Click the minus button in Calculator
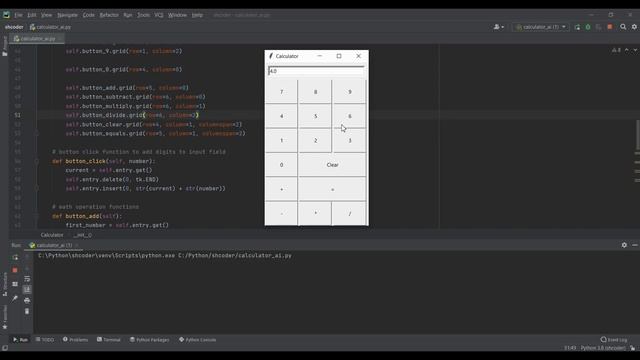The image size is (640, 360). 281,213
